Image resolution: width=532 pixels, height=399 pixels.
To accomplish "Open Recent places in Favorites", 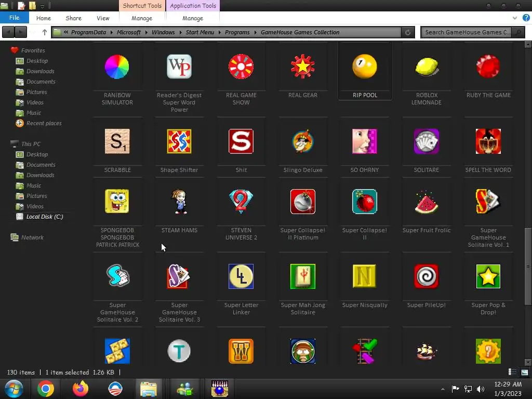I will click(38, 123).
